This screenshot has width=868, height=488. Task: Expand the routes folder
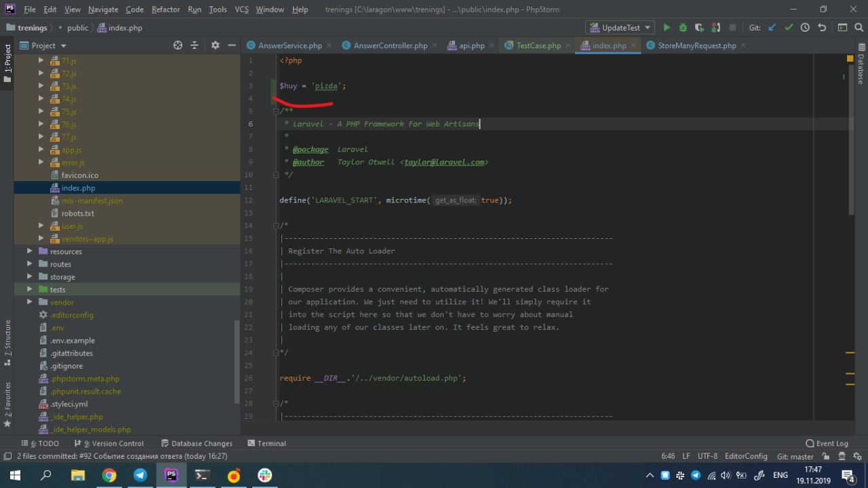29,264
